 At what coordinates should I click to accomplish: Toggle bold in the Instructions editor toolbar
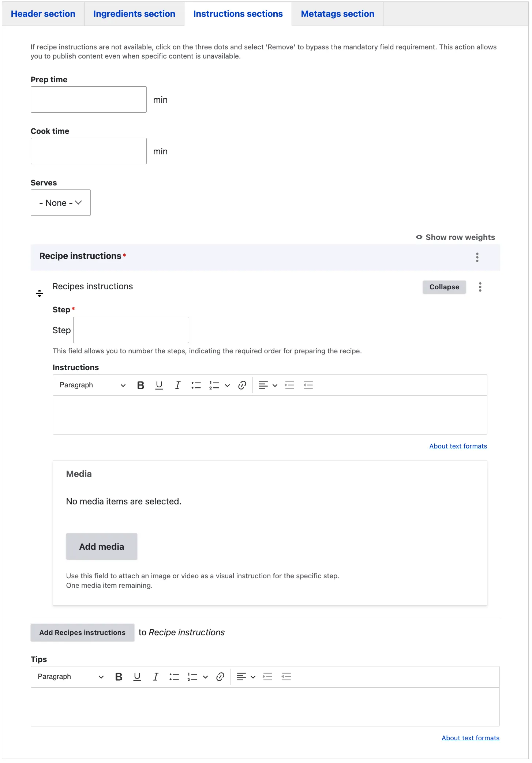(141, 385)
